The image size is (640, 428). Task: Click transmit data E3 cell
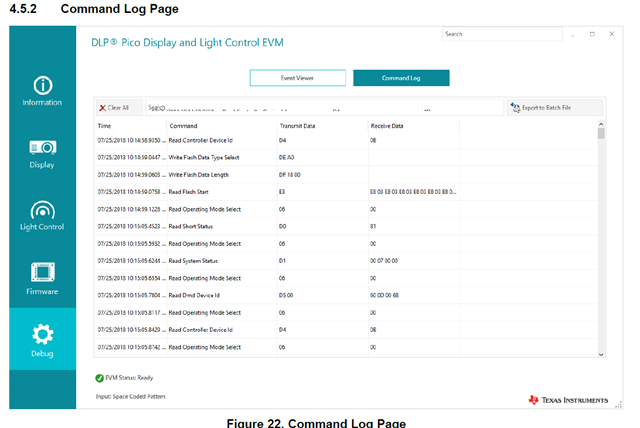(282, 192)
